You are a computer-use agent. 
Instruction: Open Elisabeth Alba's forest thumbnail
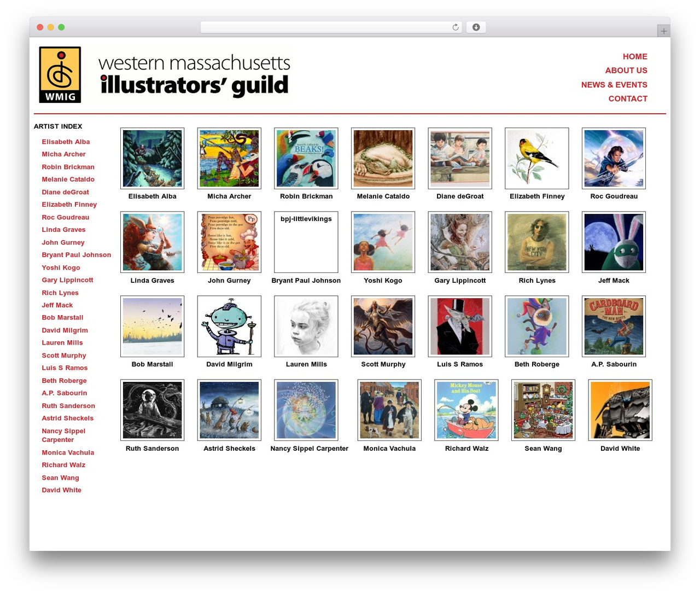[x=153, y=159]
